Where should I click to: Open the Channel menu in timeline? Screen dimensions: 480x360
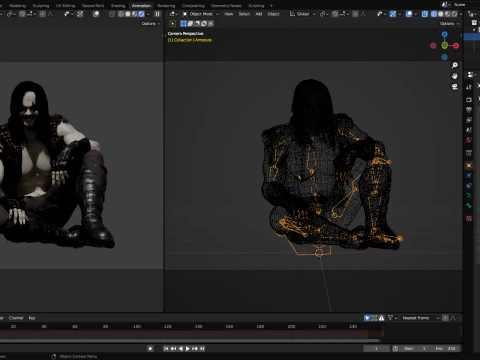click(16, 318)
